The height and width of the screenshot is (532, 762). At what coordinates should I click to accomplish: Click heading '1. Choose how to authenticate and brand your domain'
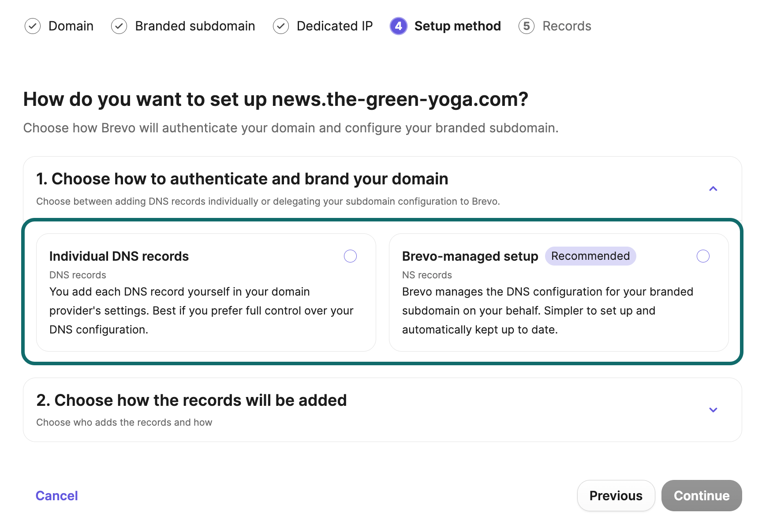pos(242,179)
